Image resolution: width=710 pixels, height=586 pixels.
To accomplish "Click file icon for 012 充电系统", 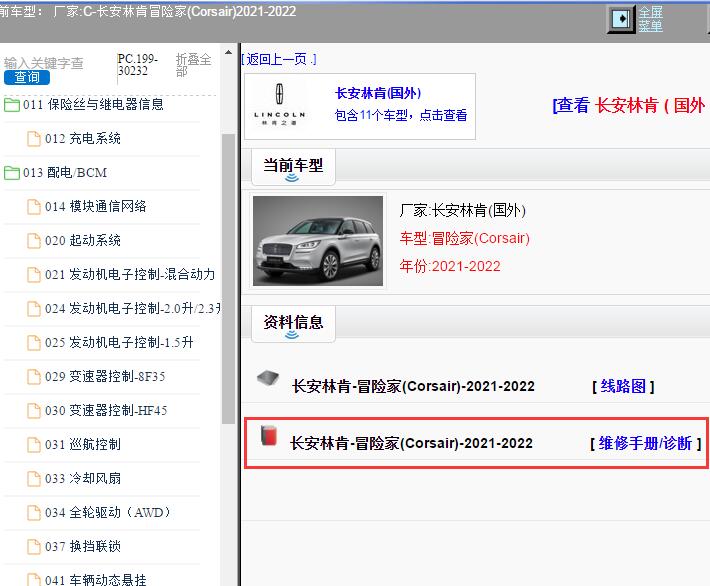I will [x=34, y=138].
